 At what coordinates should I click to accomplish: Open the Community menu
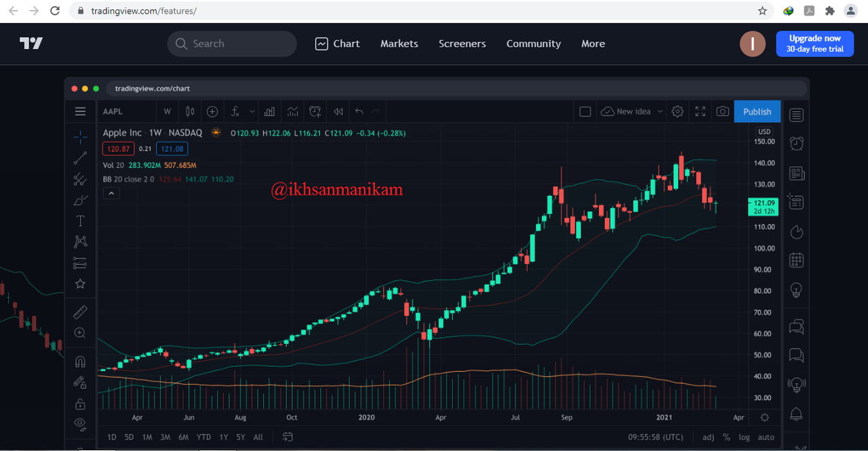click(x=534, y=43)
